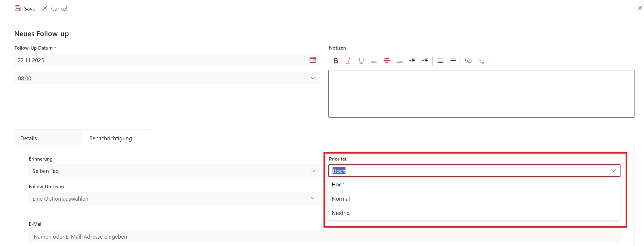
Task: Increase indent in notes editor
Action: (x=425, y=61)
